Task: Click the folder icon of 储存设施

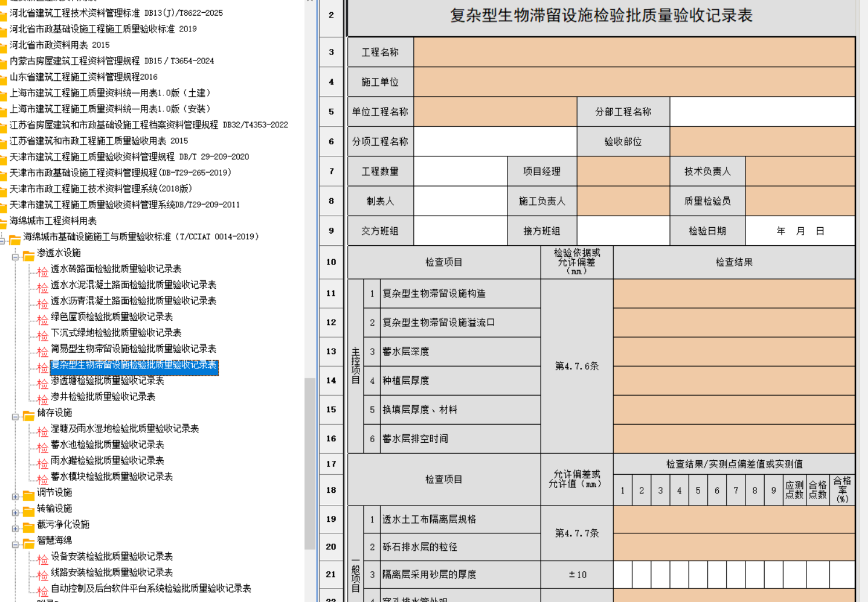Action: [28, 415]
